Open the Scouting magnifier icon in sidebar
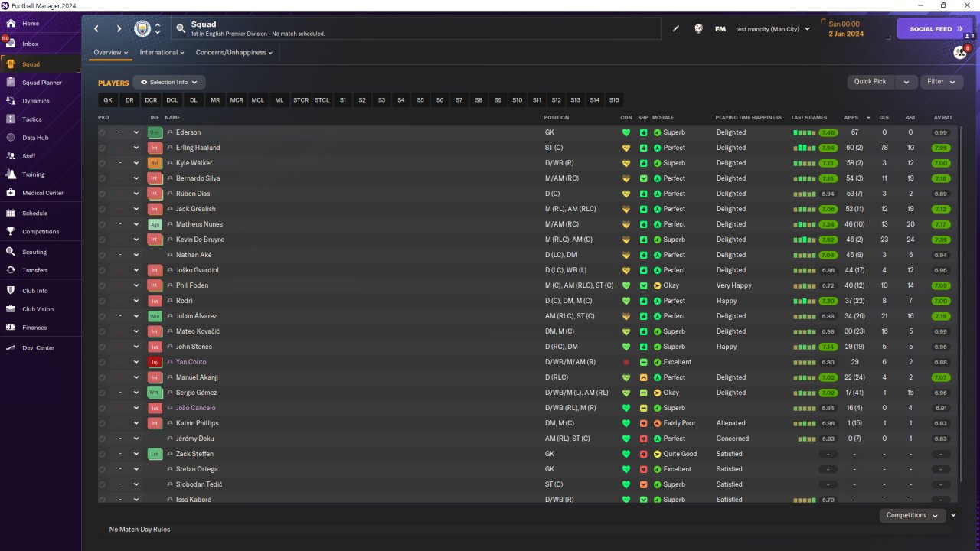Image resolution: width=980 pixels, height=551 pixels. click(x=11, y=252)
